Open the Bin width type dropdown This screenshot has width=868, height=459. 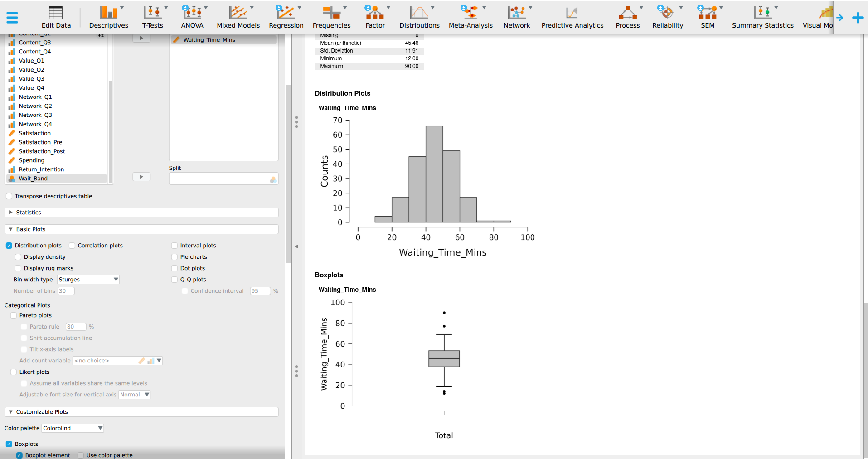(x=88, y=280)
